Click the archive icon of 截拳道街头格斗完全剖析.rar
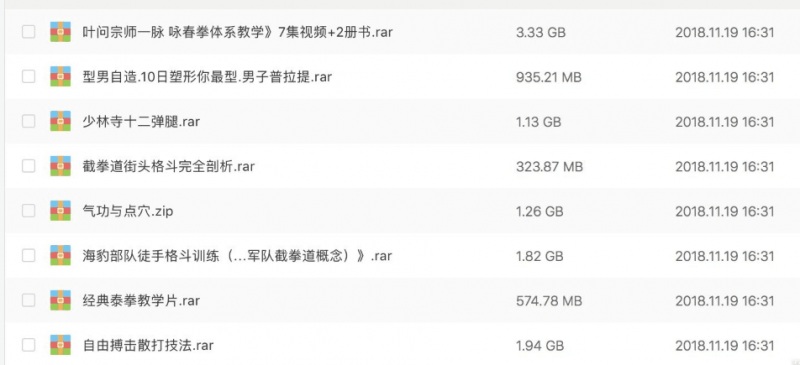800x365 pixels. tap(60, 166)
